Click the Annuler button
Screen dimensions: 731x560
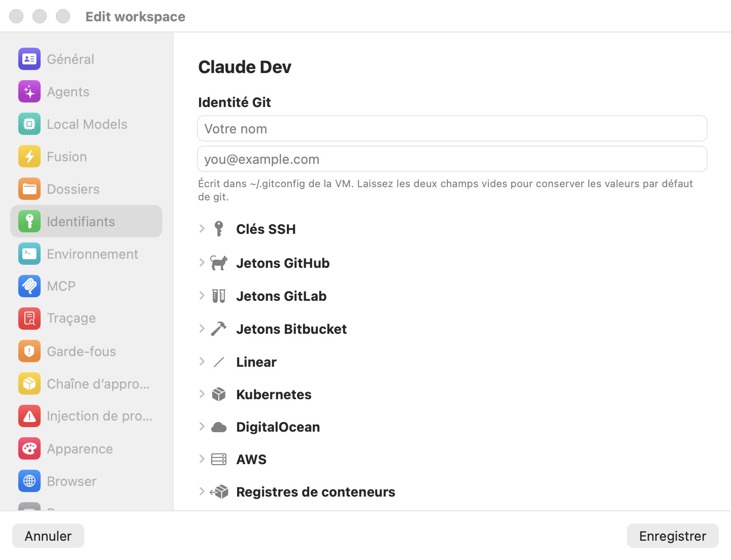pyautogui.click(x=48, y=536)
